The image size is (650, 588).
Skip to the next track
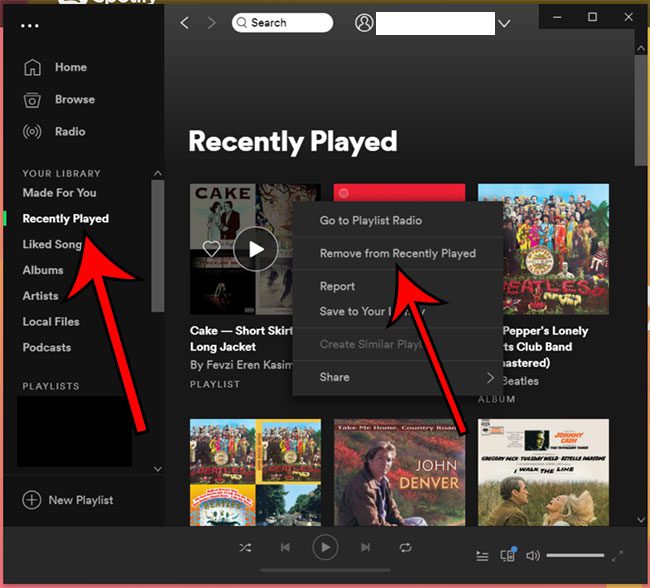click(x=365, y=548)
